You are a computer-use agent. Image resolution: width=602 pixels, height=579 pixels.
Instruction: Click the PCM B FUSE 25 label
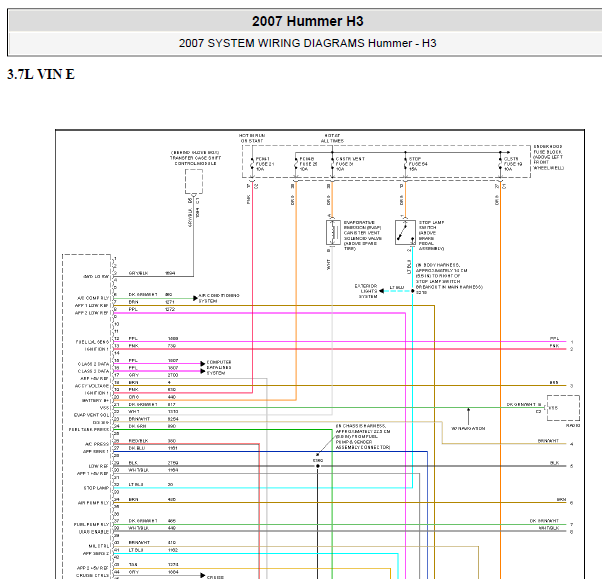pyautogui.click(x=308, y=164)
